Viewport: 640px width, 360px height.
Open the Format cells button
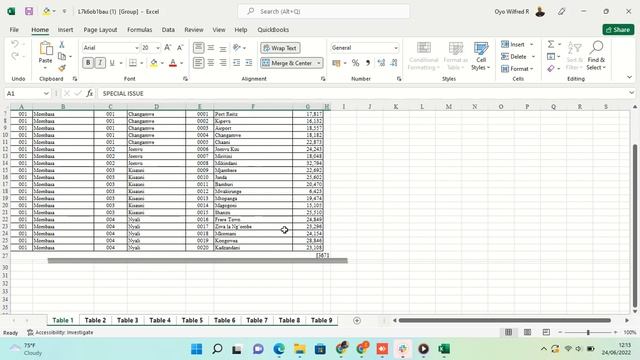[518, 69]
